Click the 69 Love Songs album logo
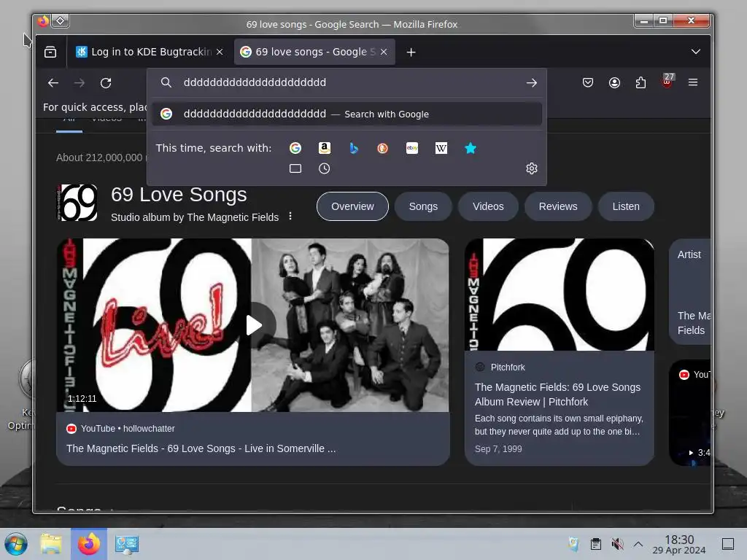The image size is (747, 560). pos(77,203)
